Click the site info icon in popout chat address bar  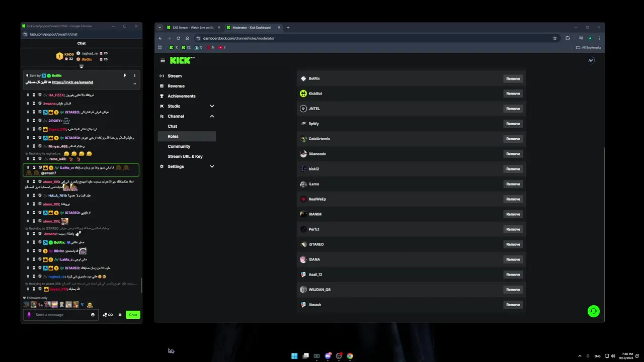25,34
